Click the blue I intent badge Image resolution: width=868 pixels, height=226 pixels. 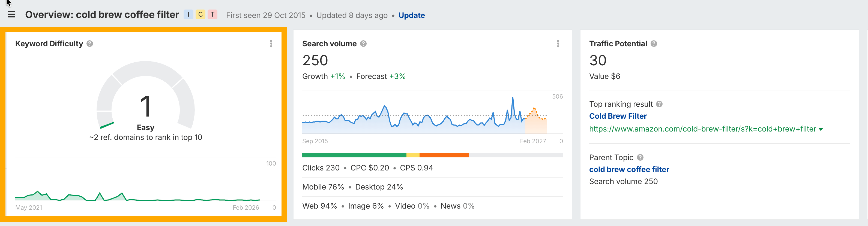click(x=188, y=14)
